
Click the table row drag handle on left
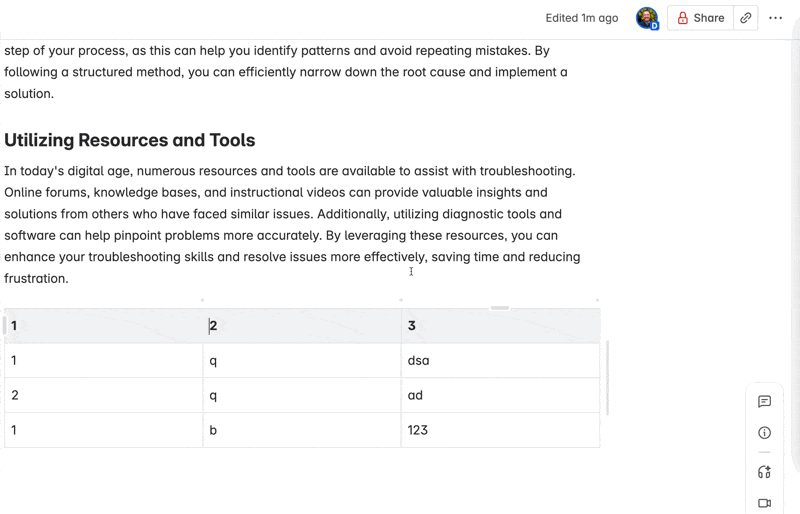click(4, 325)
